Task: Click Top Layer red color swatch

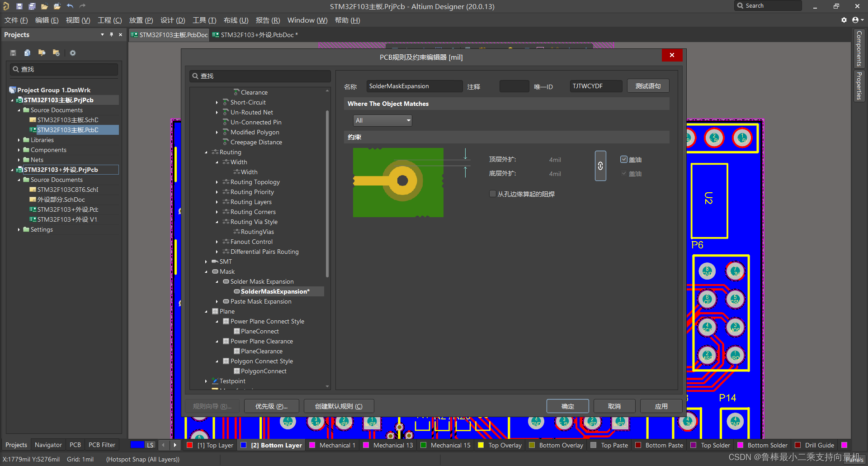Action: pyautogui.click(x=190, y=445)
